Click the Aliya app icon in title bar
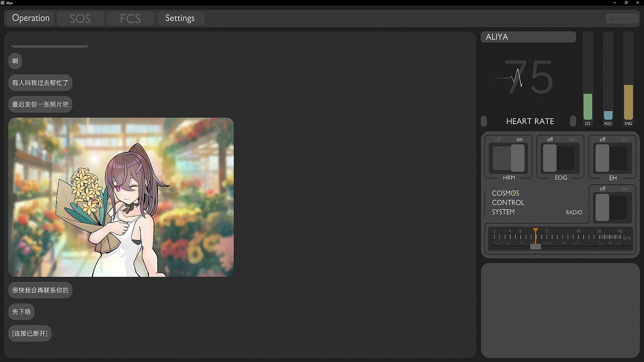Screen dimensions: 644x362 pos(3,3)
